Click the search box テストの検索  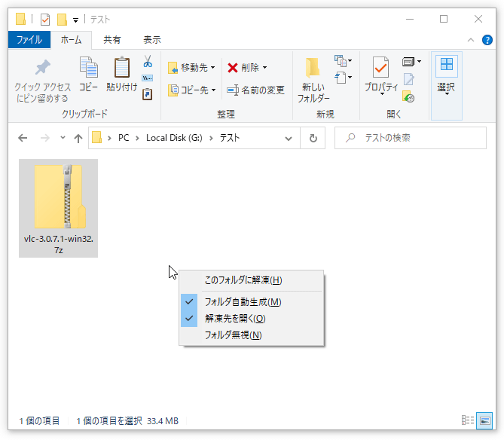pyautogui.click(x=411, y=138)
